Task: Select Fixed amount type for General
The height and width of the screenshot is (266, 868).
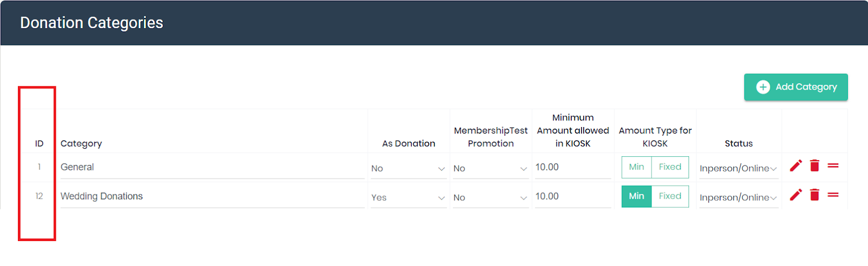Action: pyautogui.click(x=670, y=167)
